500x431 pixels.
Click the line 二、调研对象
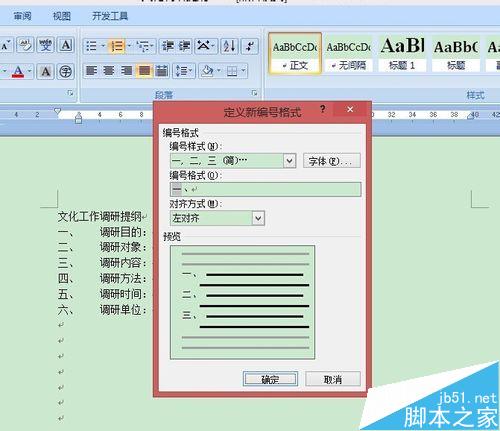click(102, 248)
